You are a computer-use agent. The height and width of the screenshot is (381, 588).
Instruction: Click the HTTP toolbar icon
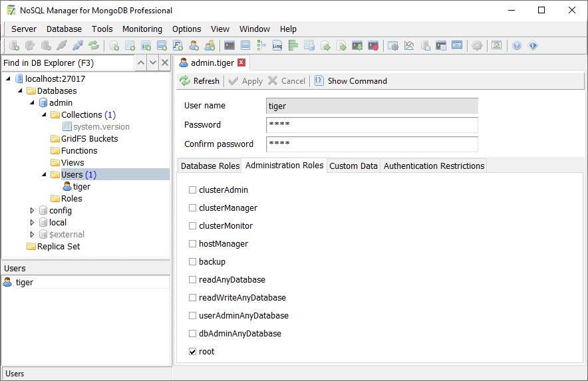457,46
